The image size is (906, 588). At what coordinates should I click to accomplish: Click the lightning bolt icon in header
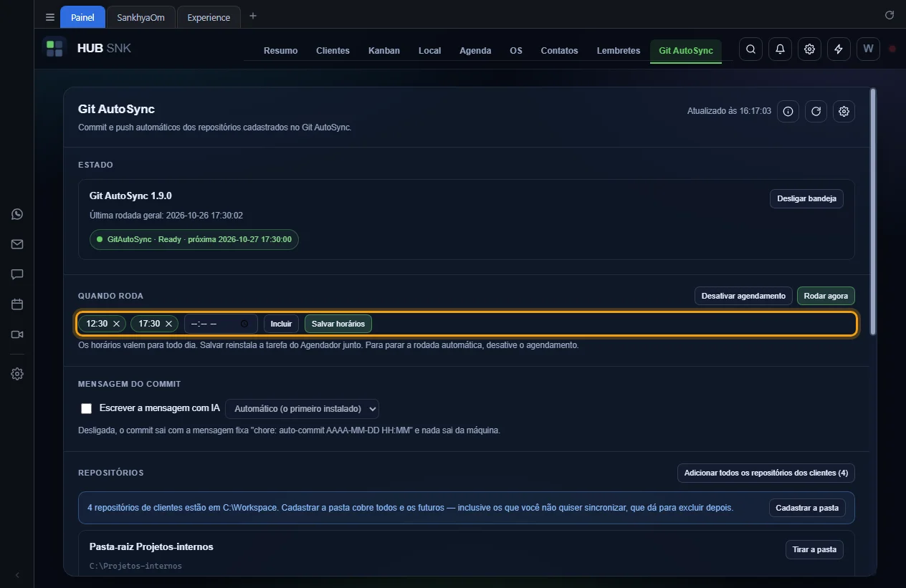click(839, 49)
